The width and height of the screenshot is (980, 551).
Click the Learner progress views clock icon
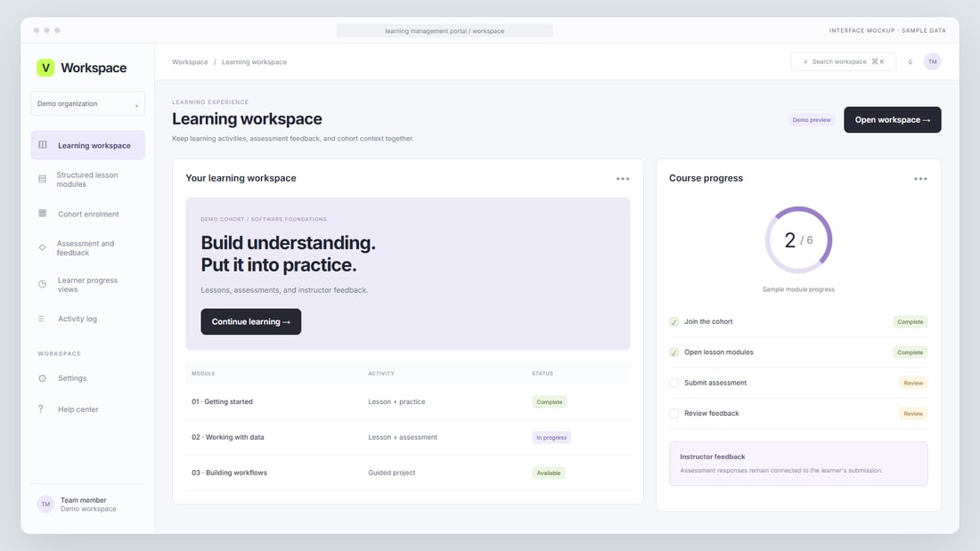pos(43,284)
